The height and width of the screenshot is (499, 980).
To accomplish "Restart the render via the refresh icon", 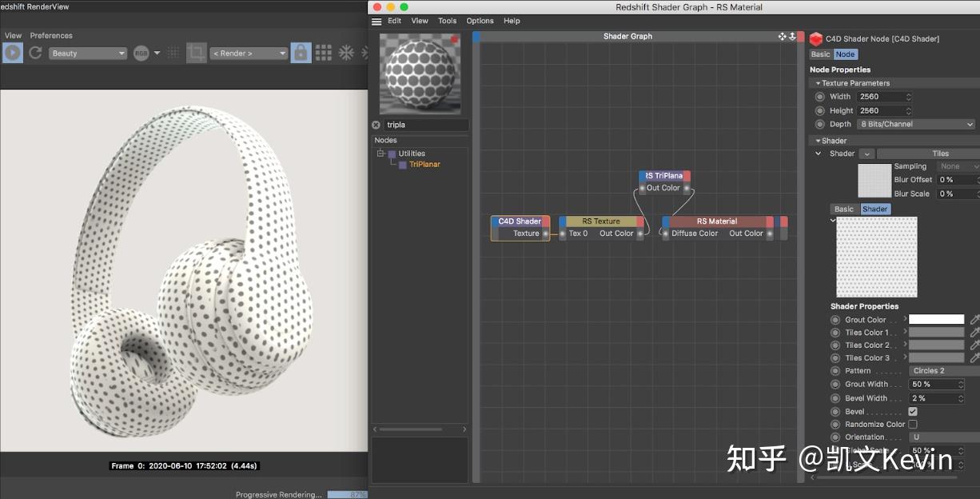I will point(35,52).
